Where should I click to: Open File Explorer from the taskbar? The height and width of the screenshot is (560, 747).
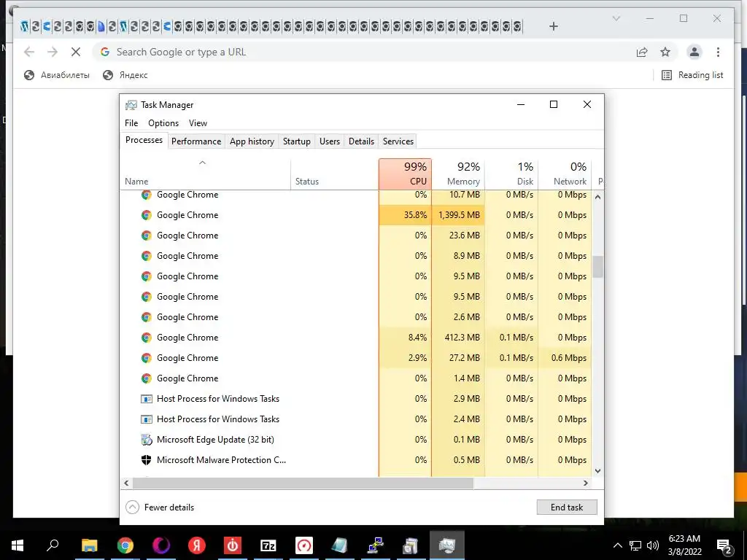89,545
